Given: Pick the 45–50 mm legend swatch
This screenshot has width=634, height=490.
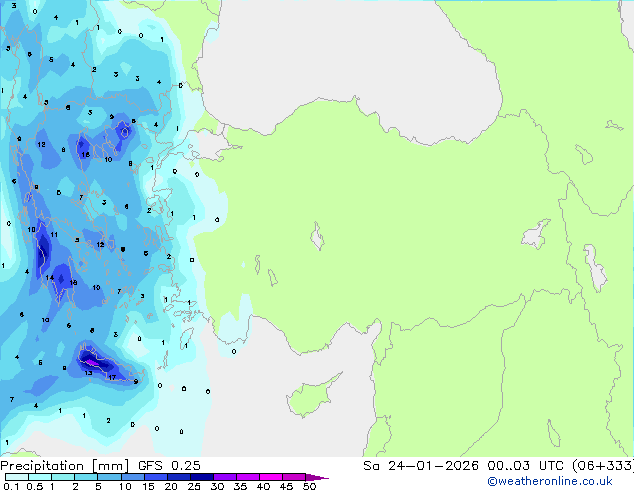Looking at the screenshot, I should [x=294, y=477].
